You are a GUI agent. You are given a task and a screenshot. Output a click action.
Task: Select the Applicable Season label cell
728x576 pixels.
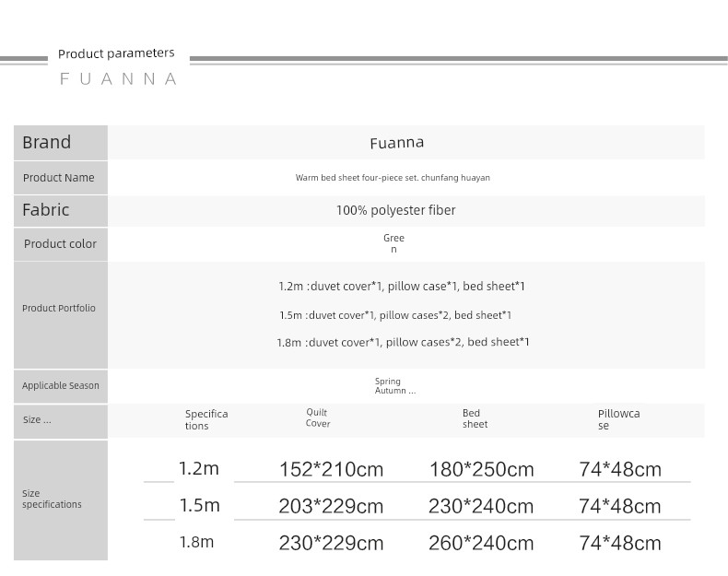coord(61,385)
